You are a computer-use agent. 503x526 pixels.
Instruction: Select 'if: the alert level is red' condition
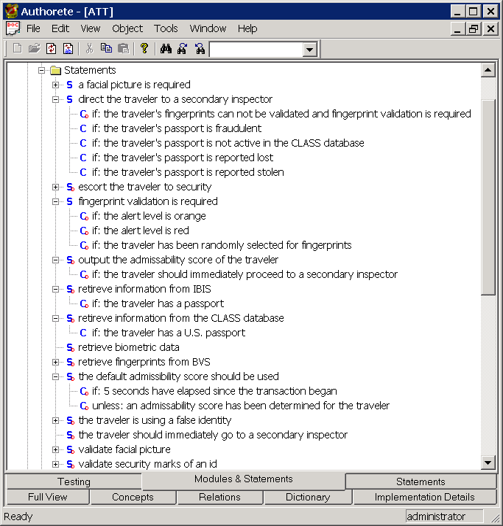click(140, 231)
